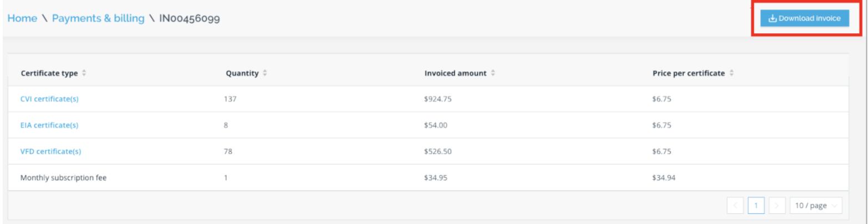Screen dimensions: 868x224
Task: Select the Monthly subscription fee row
Action: point(428,178)
